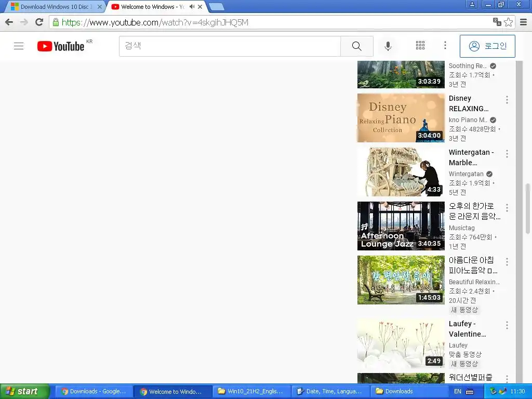Open the Windows start button
Viewport: 532px width, 399px height.
tap(24, 391)
